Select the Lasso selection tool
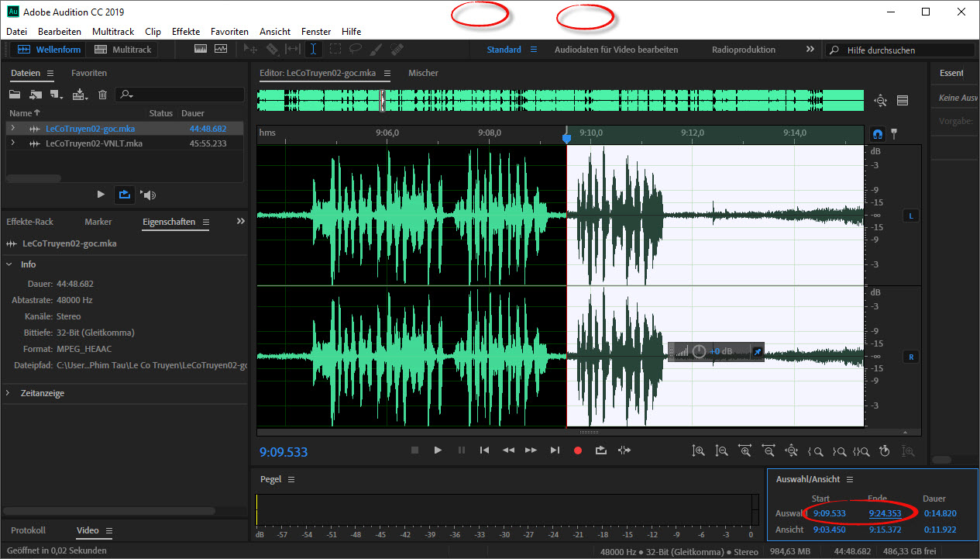The width and height of the screenshot is (980, 559). [x=355, y=49]
